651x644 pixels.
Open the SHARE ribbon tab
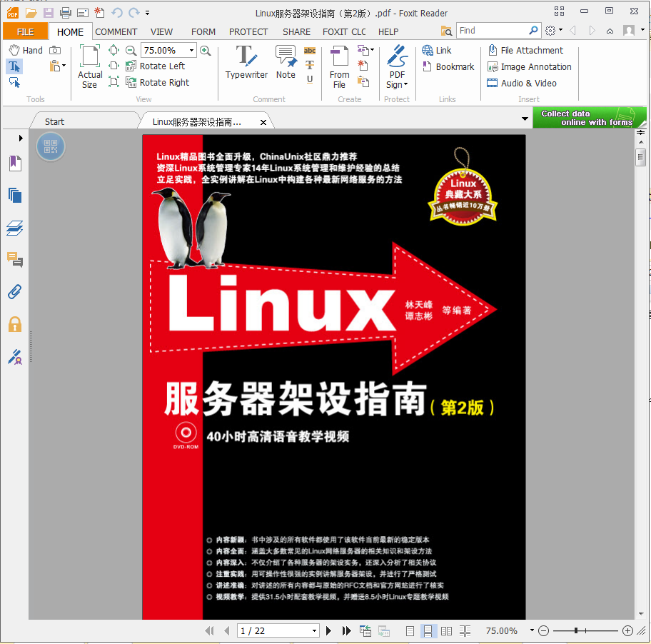pos(296,32)
